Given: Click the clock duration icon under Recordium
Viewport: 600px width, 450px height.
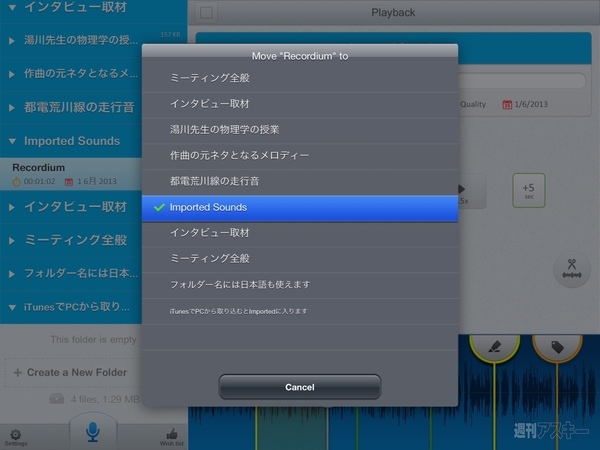Looking at the screenshot, I should click(x=16, y=182).
